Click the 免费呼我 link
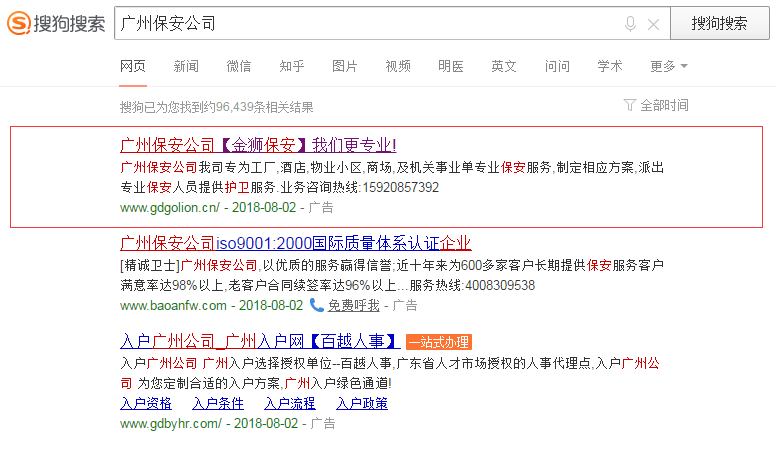 (353, 306)
